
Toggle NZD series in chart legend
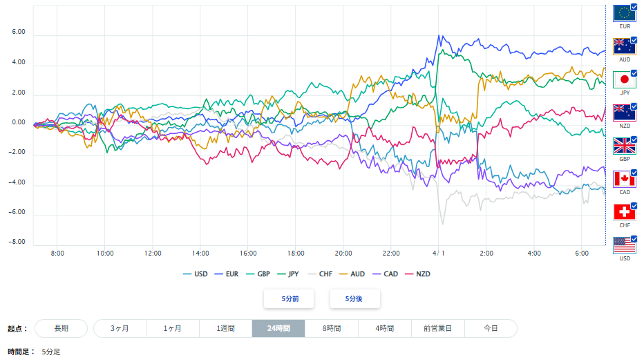417,274
